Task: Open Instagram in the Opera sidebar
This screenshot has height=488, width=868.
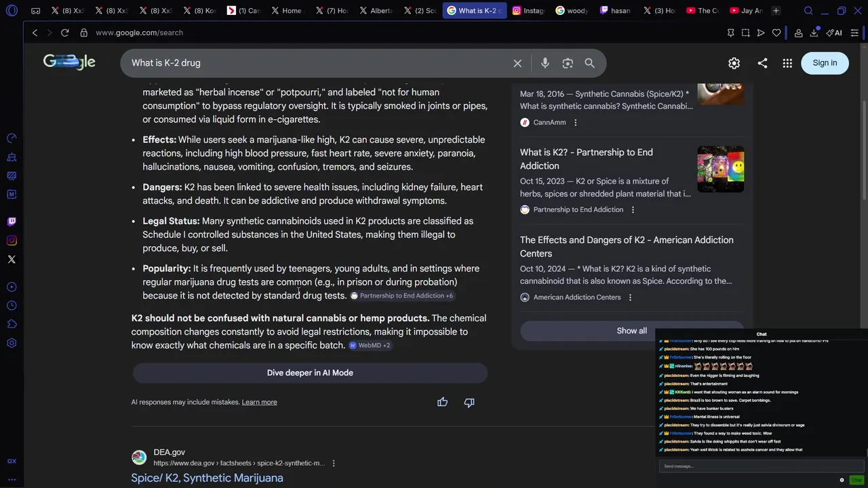Action: (12, 241)
